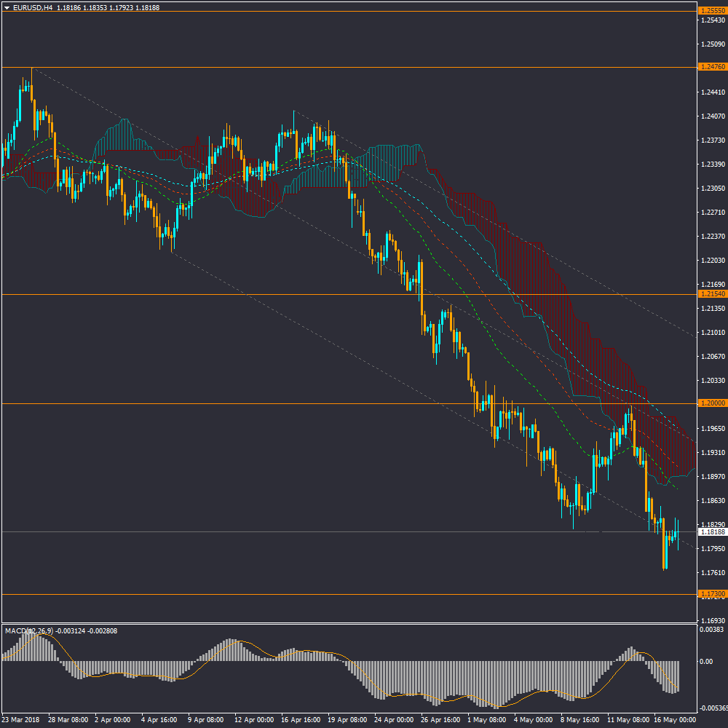Click the 1.20000 level price label
Screen dimensions: 728x728
tap(711, 403)
